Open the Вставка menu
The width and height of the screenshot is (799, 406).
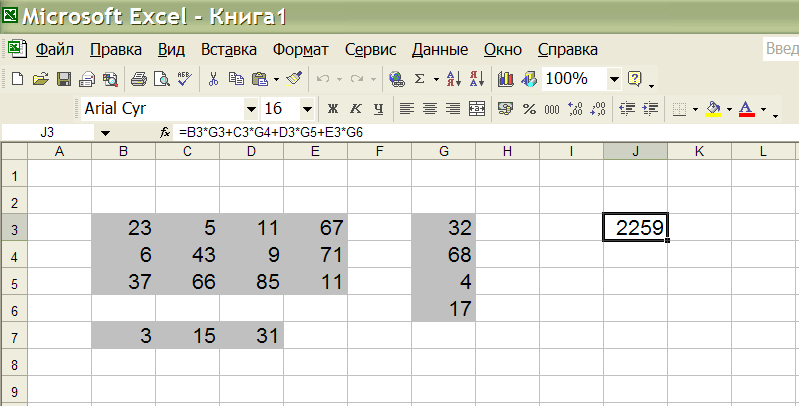tap(229, 50)
